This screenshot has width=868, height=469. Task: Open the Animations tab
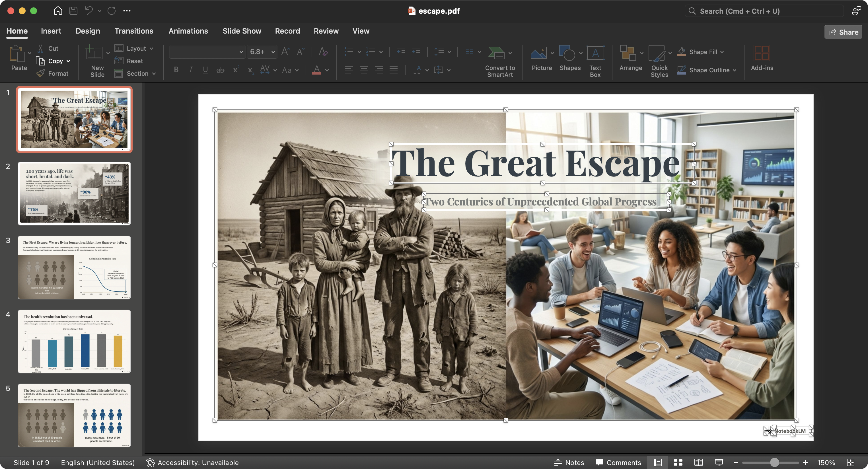188,31
